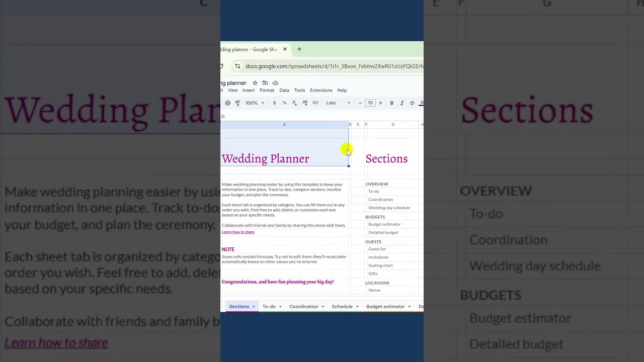This screenshot has width=644, height=362.
Task: Select the docs.google.com address bar
Action: (x=334, y=66)
